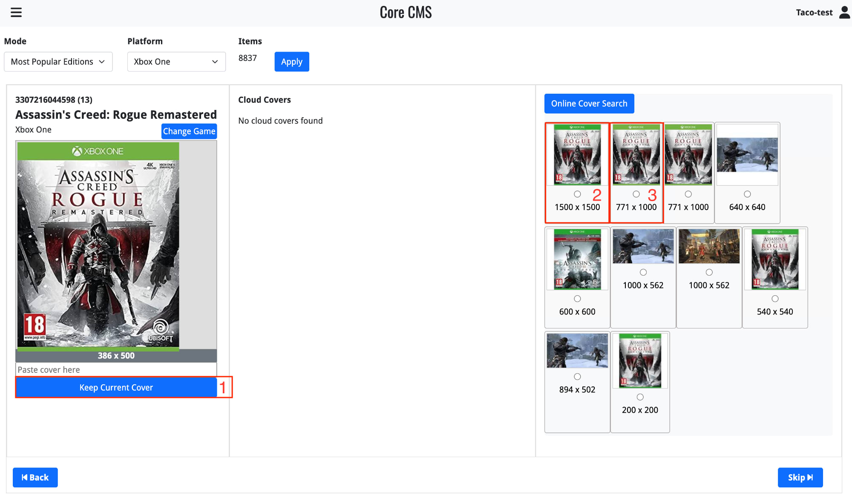
Task: Select the 540 x 540 cover radio button
Action: tap(775, 299)
